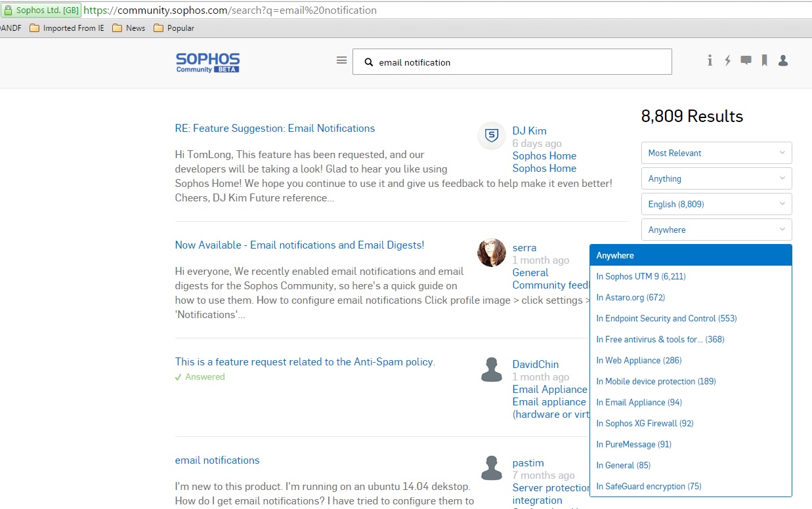The height and width of the screenshot is (509, 812).
Task: Open serra's profile link
Action: pos(524,248)
